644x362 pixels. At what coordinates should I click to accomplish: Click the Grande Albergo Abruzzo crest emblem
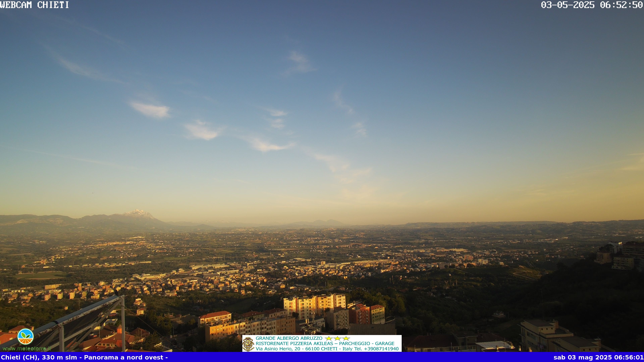pyautogui.click(x=248, y=344)
